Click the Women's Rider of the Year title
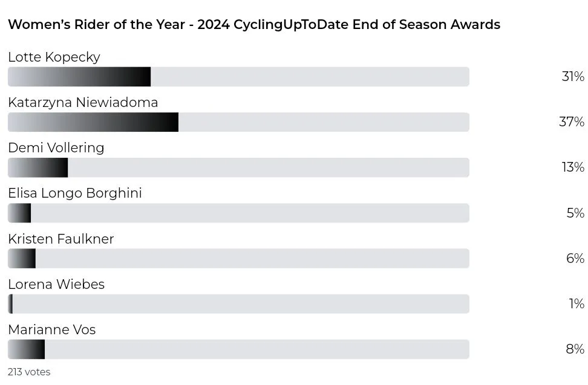The image size is (588, 385). [x=254, y=24]
